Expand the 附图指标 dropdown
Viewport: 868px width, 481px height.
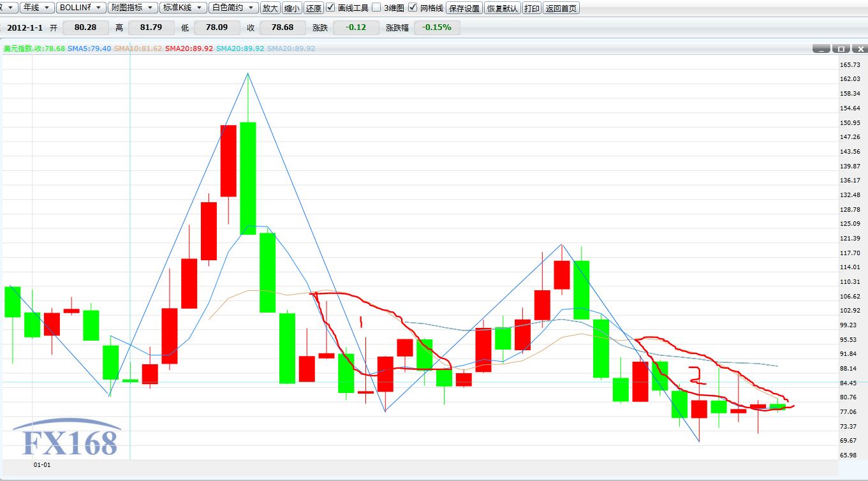point(133,8)
